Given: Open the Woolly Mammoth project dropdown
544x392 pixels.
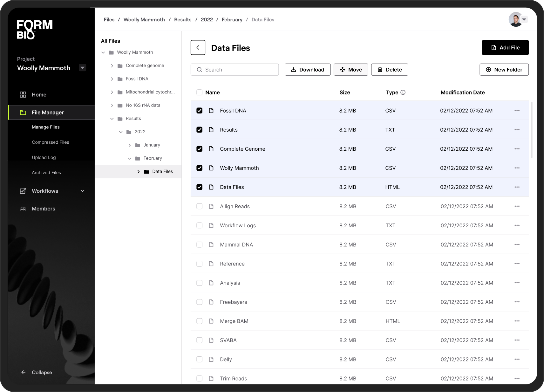Looking at the screenshot, I should coord(82,68).
